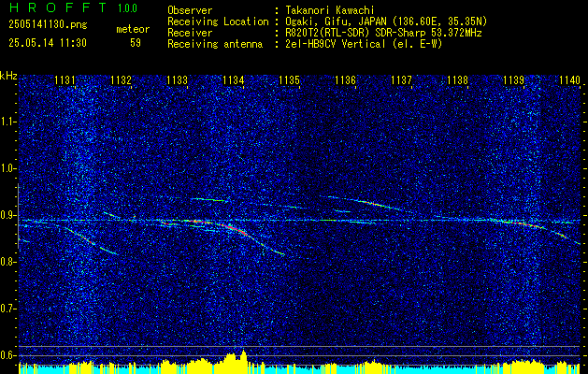The height and width of the screenshot is (374, 588).
Task: Click the kHz axis unit label
Action: 8,76
